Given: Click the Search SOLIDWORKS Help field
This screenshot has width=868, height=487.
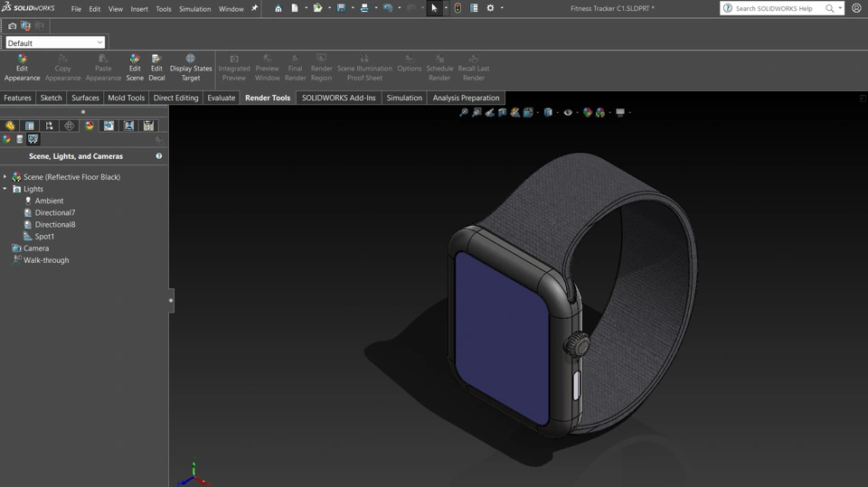Looking at the screenshot, I should coord(774,8).
